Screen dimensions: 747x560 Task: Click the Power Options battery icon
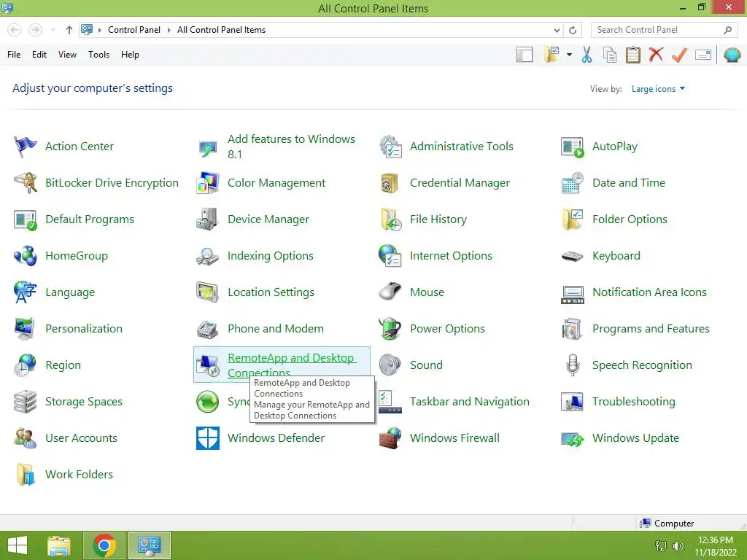[390, 329]
